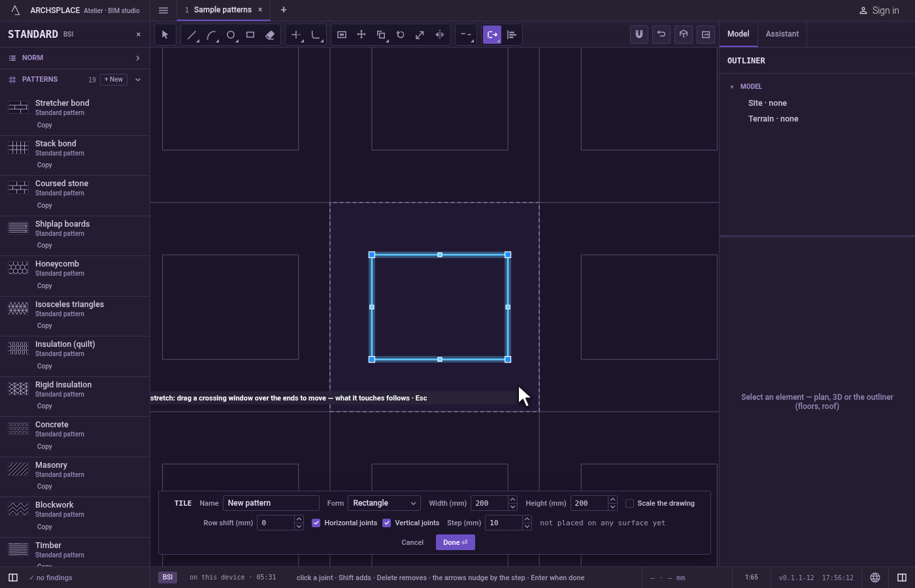Click the Copy/duplicate tool icon
The image size is (915, 588).
click(x=381, y=35)
